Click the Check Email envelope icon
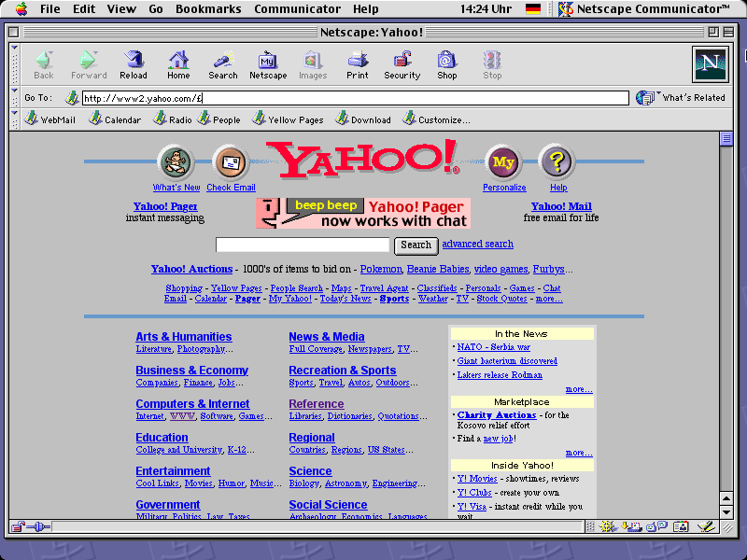This screenshot has width=747, height=560. click(x=231, y=161)
